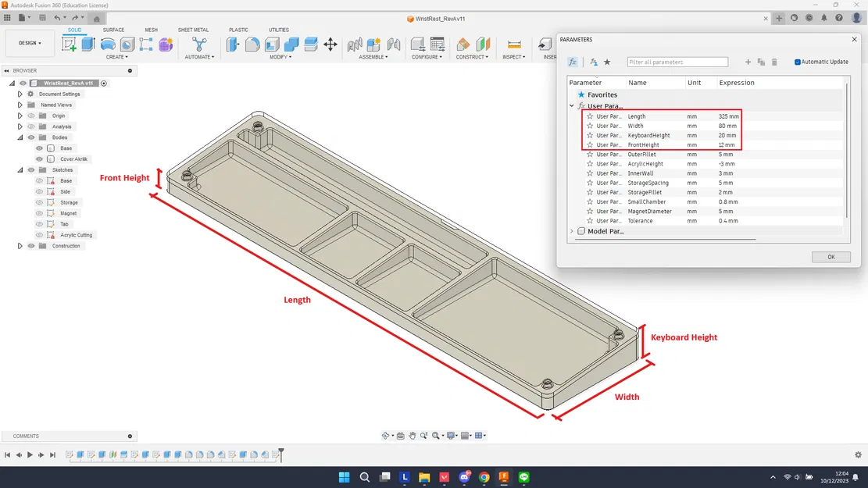868x488 pixels.
Task: Show the Storage sketch
Action: tap(40, 203)
